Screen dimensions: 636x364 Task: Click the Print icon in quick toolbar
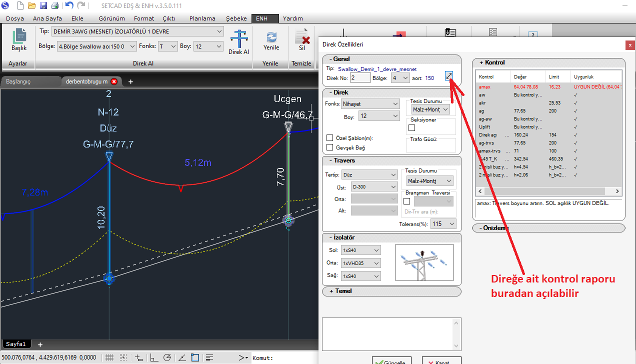(55, 6)
